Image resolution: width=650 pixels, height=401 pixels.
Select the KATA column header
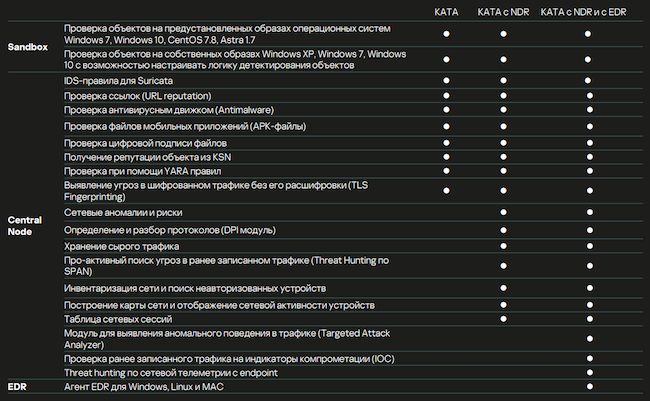point(446,11)
